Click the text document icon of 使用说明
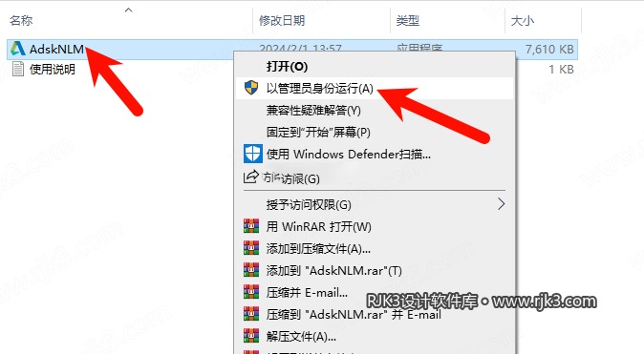Screen dimensions: 644x354 (18, 69)
